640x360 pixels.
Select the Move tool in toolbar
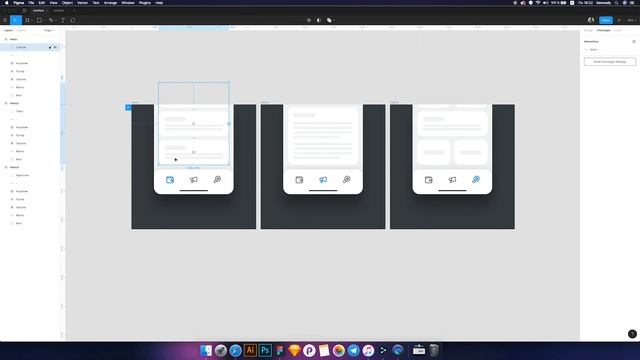point(16,20)
